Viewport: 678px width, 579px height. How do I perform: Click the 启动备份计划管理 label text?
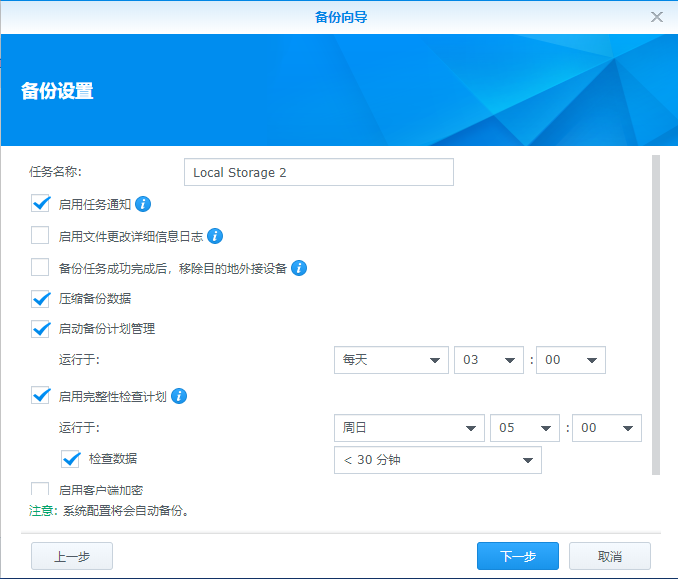pyautogui.click(x=107, y=329)
